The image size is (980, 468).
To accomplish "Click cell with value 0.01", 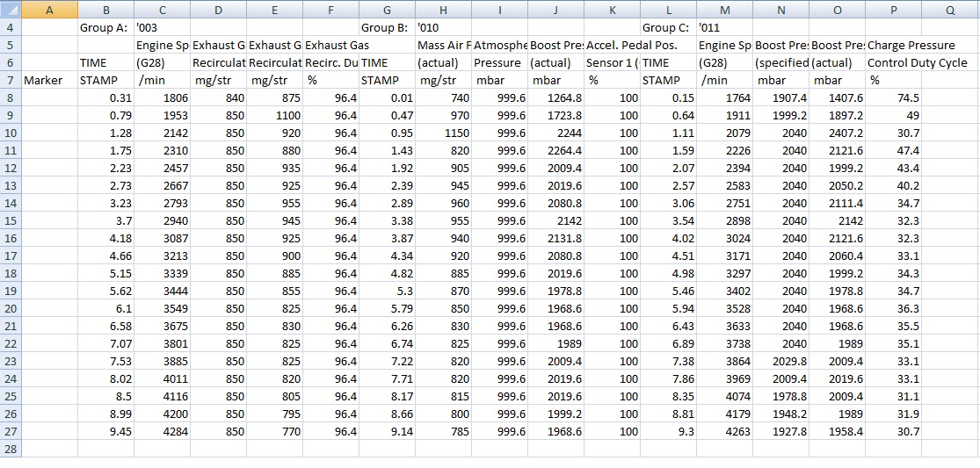I will click(x=387, y=97).
